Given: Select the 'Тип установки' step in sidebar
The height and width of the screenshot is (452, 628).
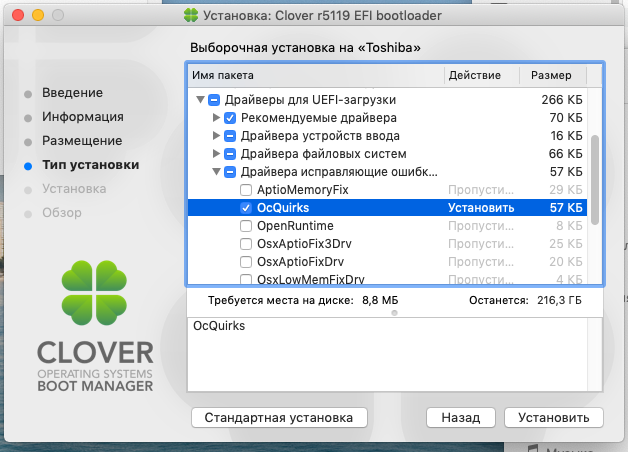Looking at the screenshot, I should point(91,165).
